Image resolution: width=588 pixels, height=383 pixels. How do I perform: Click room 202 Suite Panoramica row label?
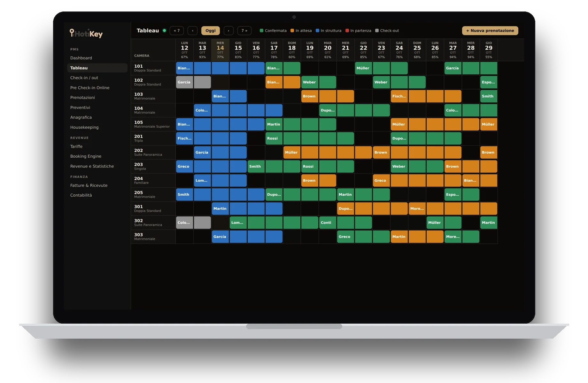tap(153, 152)
